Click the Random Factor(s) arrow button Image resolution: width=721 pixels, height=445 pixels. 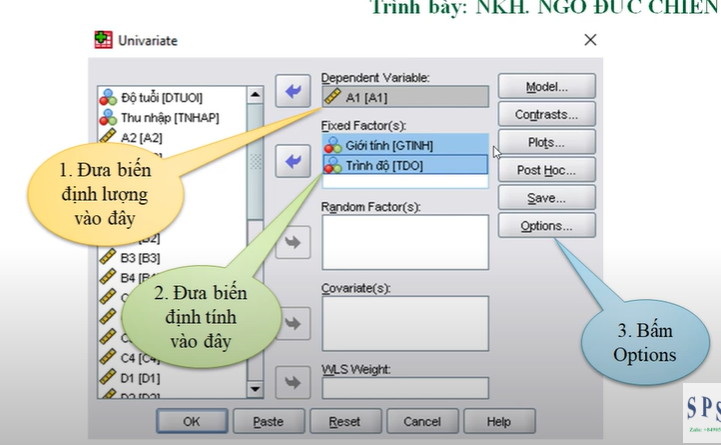(293, 241)
